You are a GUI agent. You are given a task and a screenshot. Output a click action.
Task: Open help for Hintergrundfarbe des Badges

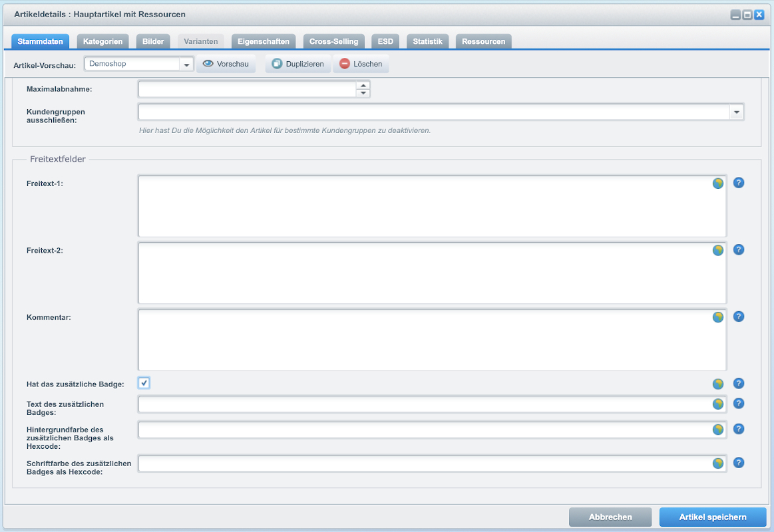pyautogui.click(x=738, y=430)
